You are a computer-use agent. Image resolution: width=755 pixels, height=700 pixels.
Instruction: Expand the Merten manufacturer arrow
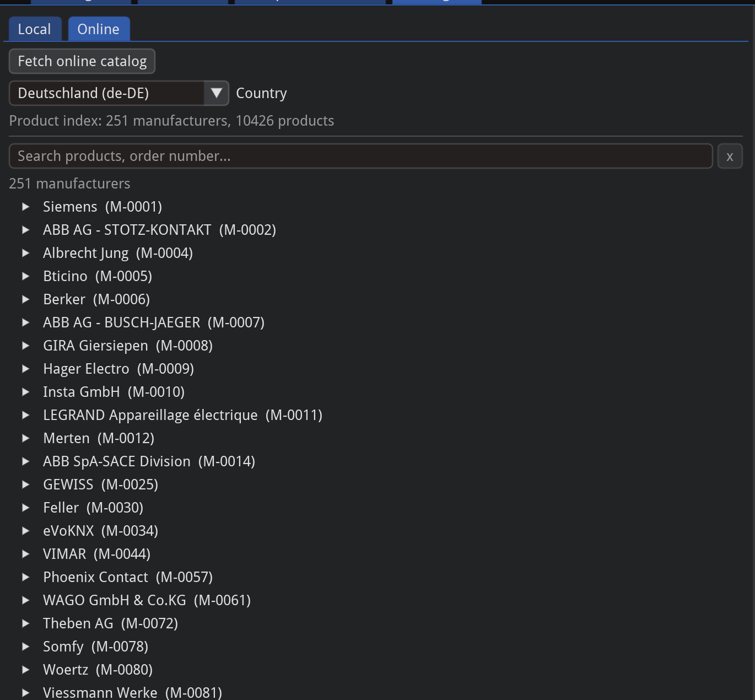(25, 438)
